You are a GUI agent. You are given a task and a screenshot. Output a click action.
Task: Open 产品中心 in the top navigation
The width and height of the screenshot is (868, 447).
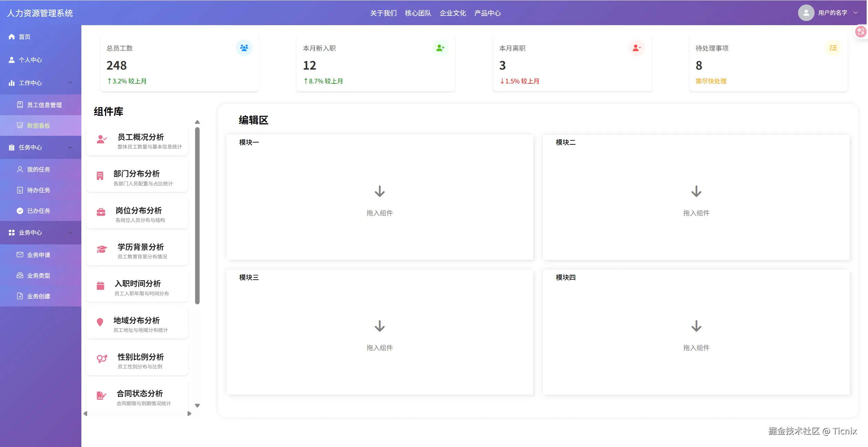pyautogui.click(x=487, y=13)
